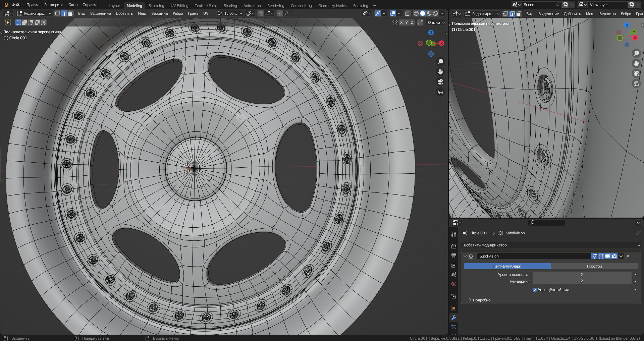Toggle the 'Упрощённый вид' checkbox
The image size is (644, 341).
tap(535, 290)
